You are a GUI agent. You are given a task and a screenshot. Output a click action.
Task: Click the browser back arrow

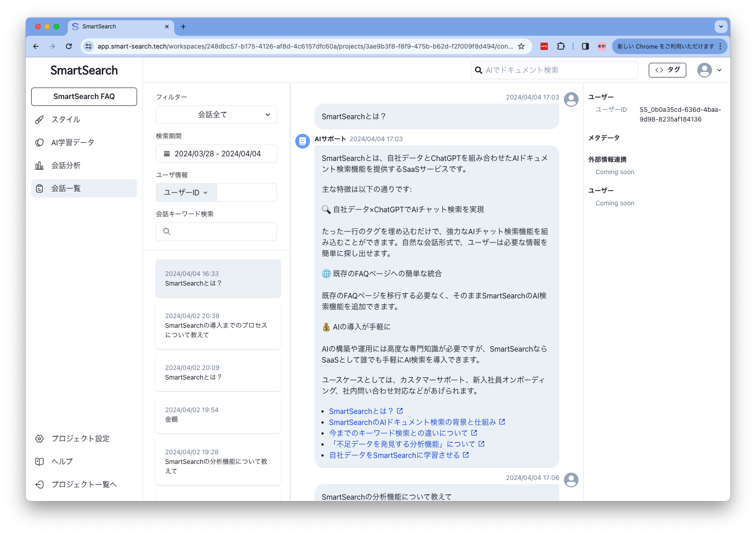36,46
